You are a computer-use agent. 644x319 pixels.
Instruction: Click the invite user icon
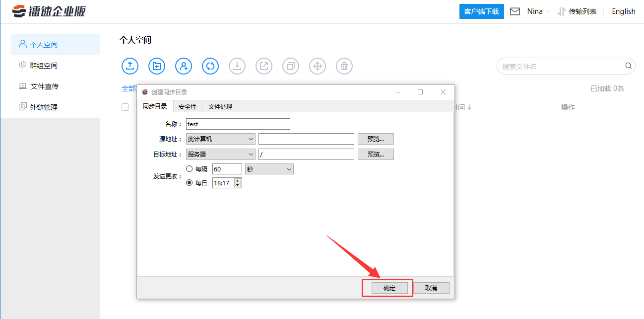point(184,66)
